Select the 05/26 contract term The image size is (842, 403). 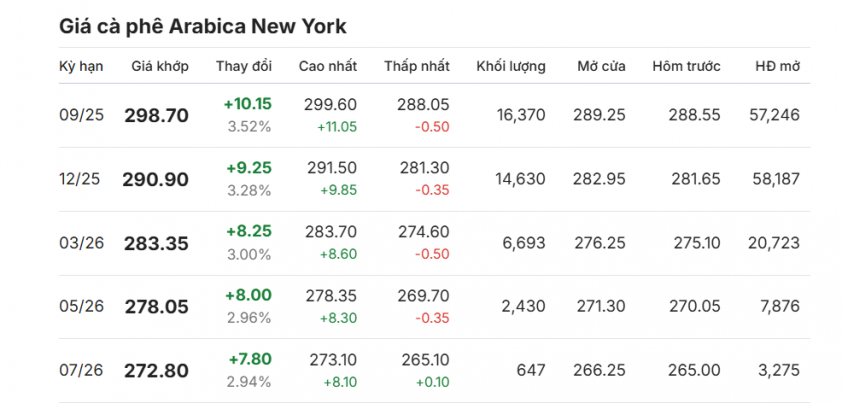click(81, 306)
